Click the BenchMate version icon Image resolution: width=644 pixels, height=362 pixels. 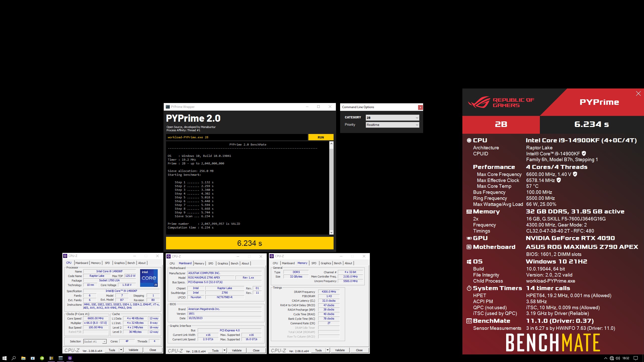(469, 321)
